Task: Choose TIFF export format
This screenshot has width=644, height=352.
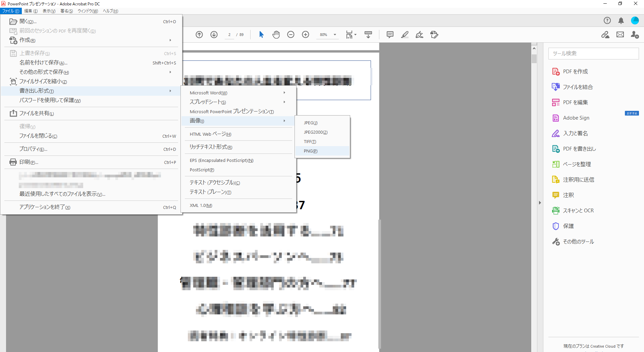Action: coord(322,142)
